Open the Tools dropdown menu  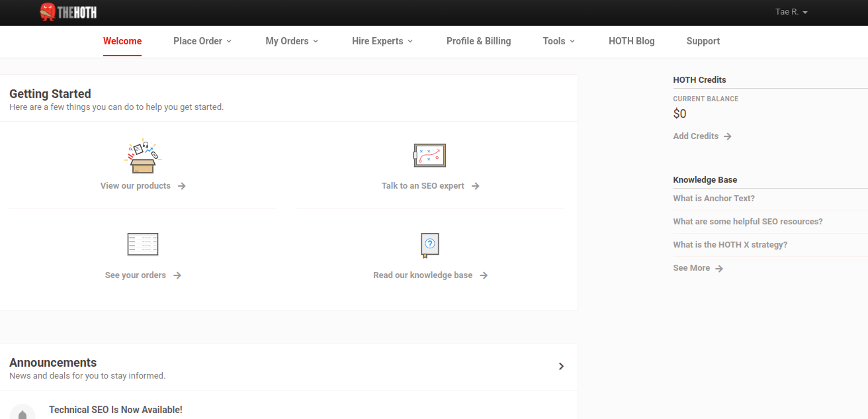pyautogui.click(x=559, y=41)
